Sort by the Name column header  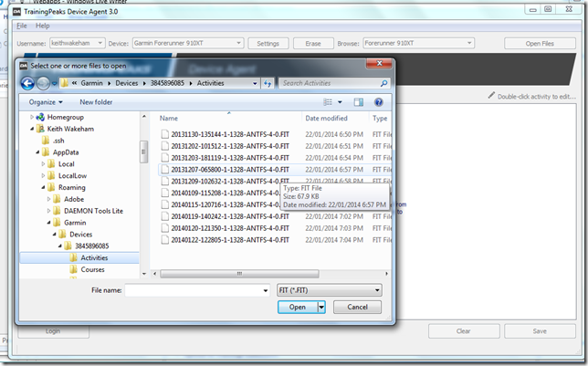point(169,118)
